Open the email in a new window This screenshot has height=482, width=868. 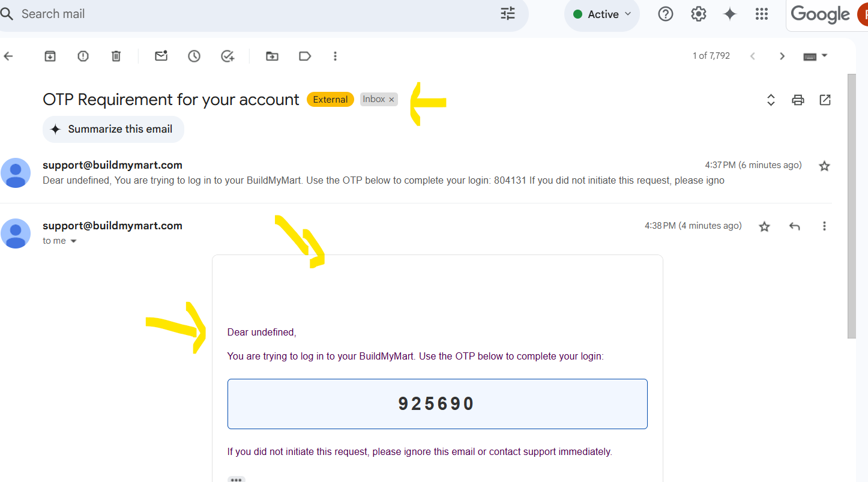[825, 100]
